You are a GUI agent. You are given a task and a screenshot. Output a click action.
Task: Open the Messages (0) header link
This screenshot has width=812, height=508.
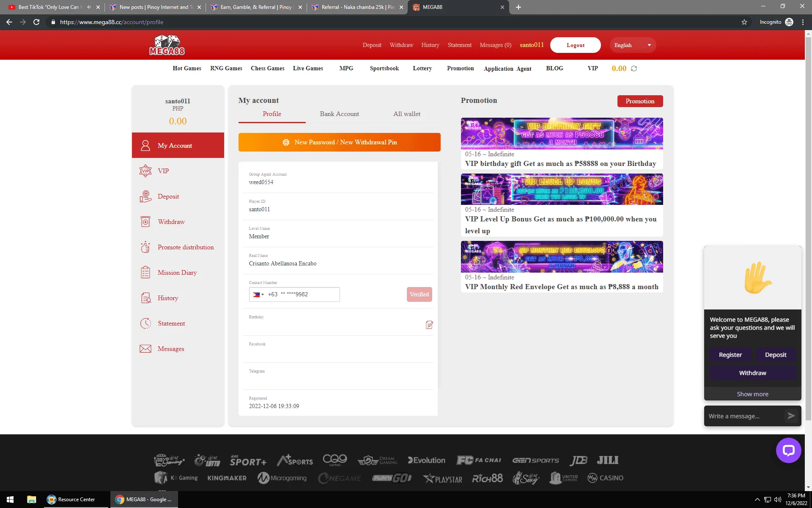495,45
